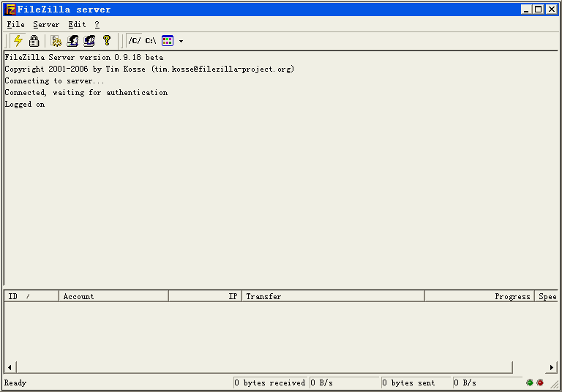Expand dropdown arrow beside grid icon
562x392 pixels.
pos(181,41)
